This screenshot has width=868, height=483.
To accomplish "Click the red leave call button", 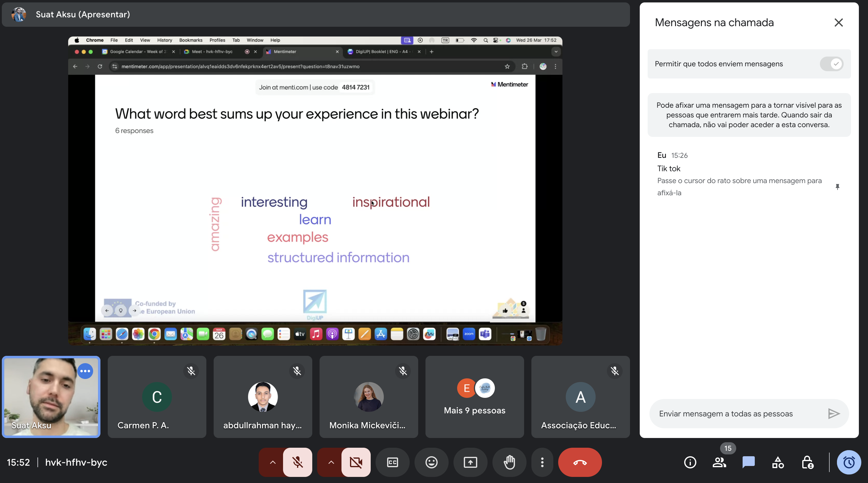I will (579, 462).
